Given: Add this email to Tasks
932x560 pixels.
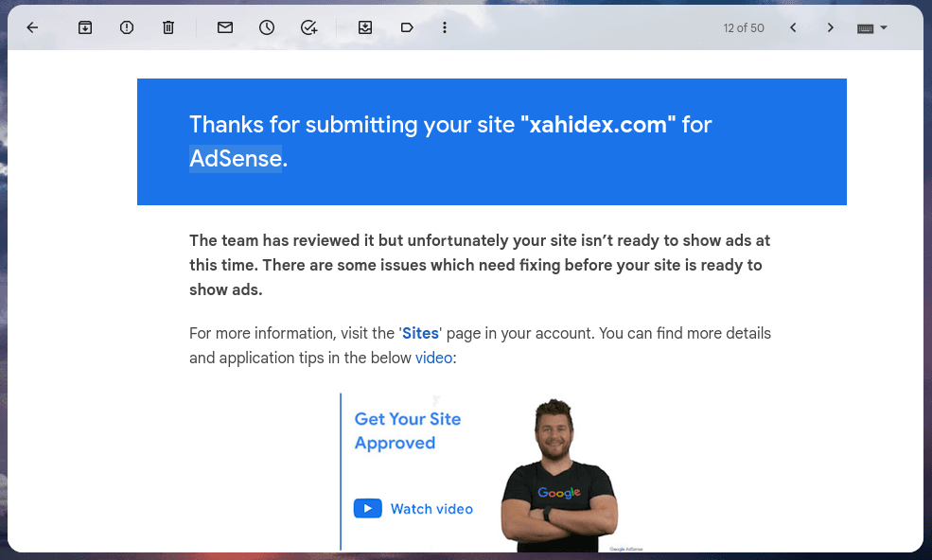Looking at the screenshot, I should point(308,27).
